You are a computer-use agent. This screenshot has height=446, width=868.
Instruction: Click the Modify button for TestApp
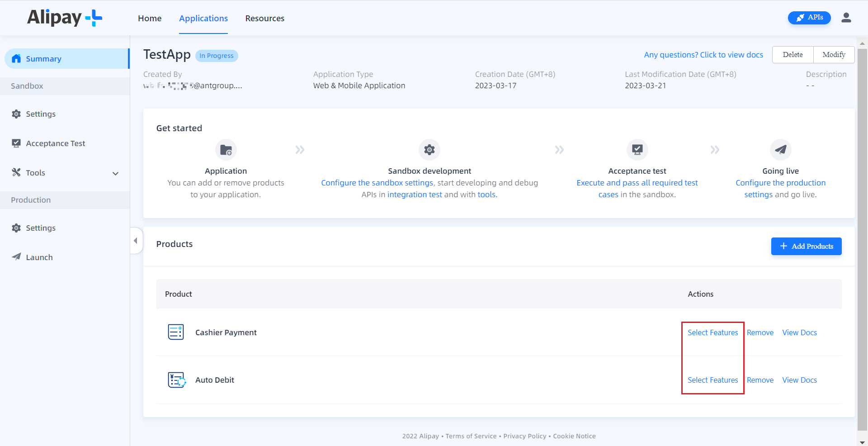833,54
